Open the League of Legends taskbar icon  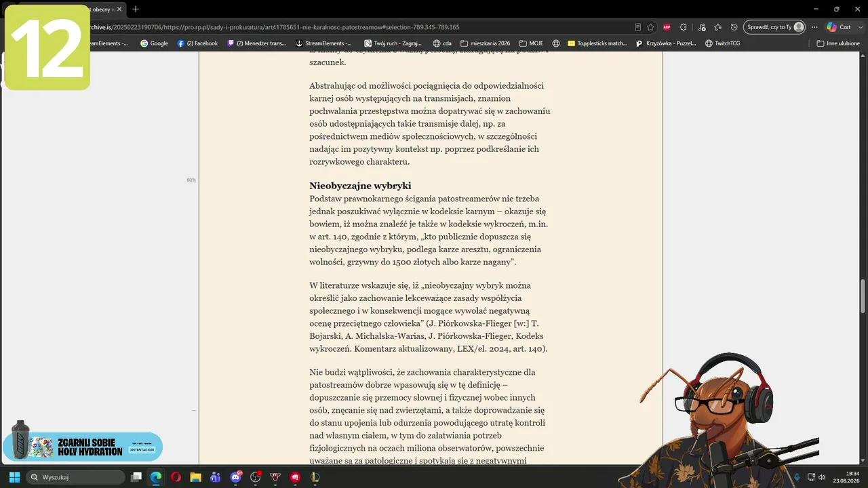click(x=315, y=477)
